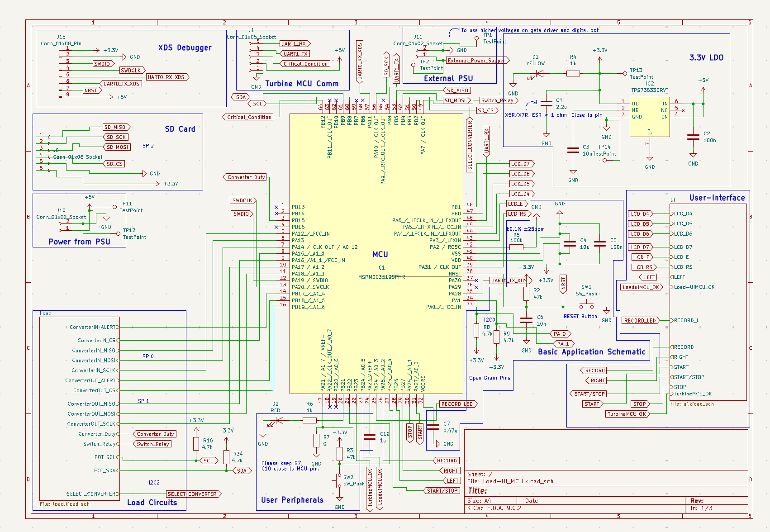Click the External_Power_Supply net label
Viewport: 770px width, 532px height.
[478, 60]
